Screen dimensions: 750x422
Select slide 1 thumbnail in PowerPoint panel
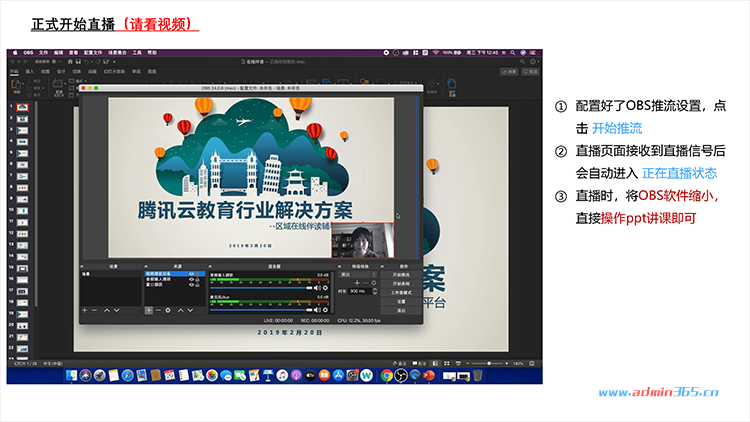[22, 107]
